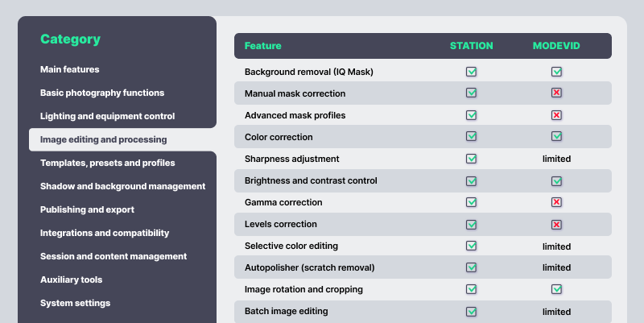Click MODEVID checkmark for Color correction
Screen dimensions: 644x323
pos(556,137)
